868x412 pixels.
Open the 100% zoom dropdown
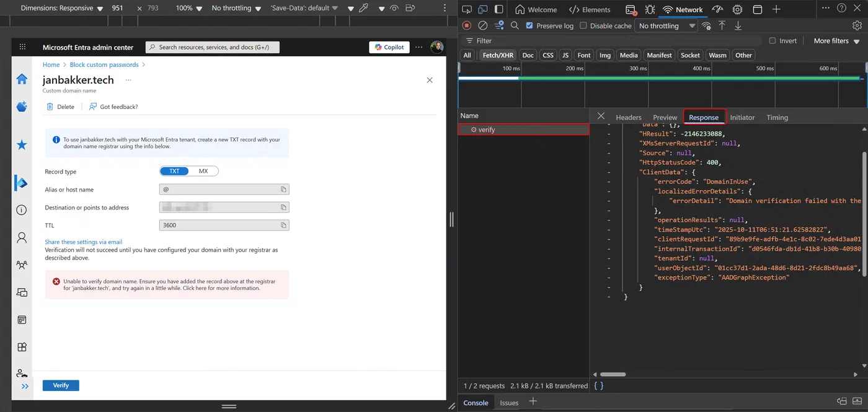[188, 9]
